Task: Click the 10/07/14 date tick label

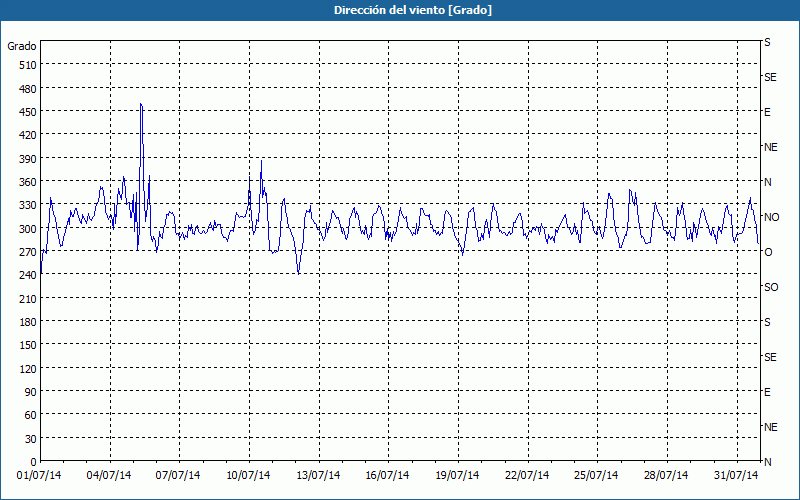Action: pyautogui.click(x=249, y=475)
